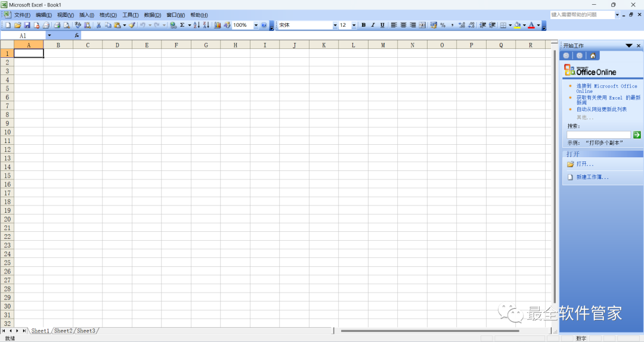644x342 pixels.
Task: Cut selection with the scissors icon
Action: tap(98, 25)
